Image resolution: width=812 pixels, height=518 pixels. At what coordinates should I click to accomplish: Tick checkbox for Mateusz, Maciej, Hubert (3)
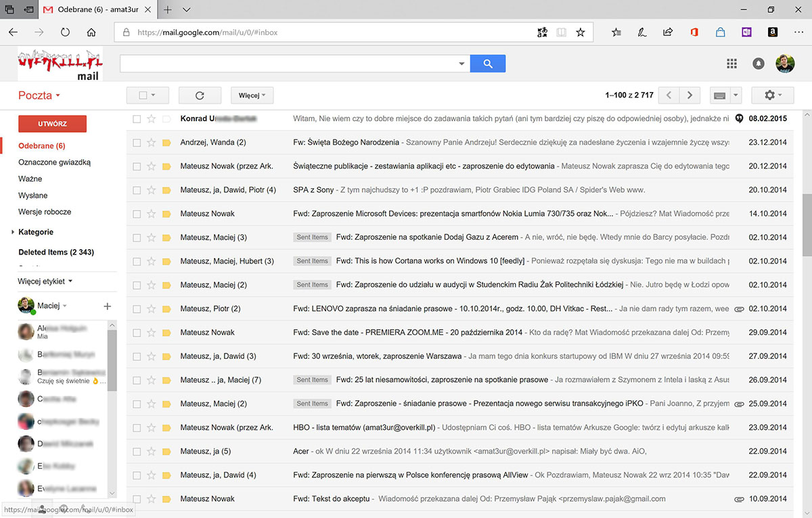tap(137, 261)
